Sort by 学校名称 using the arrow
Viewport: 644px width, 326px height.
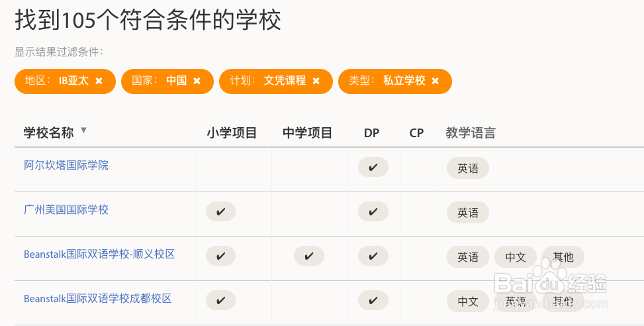(x=84, y=131)
